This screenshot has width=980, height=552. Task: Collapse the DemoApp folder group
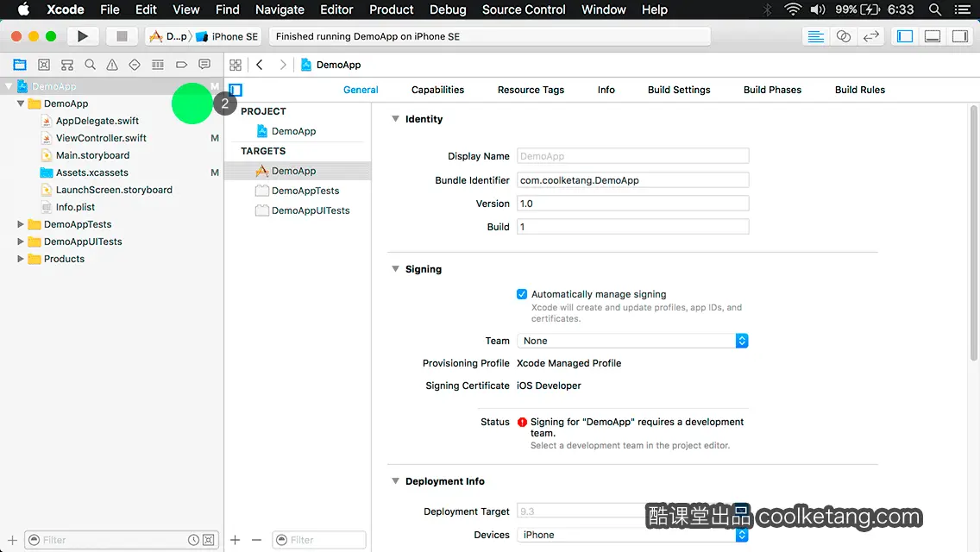(21, 103)
